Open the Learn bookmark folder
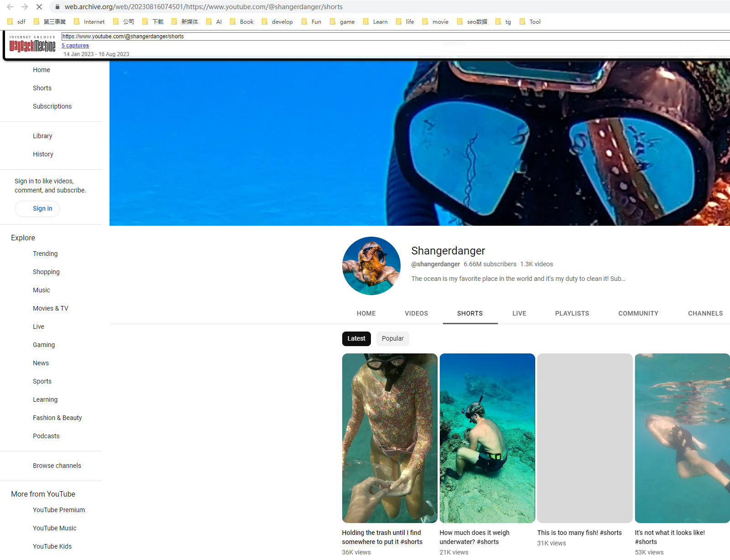This screenshot has height=560, width=730. [x=375, y=21]
